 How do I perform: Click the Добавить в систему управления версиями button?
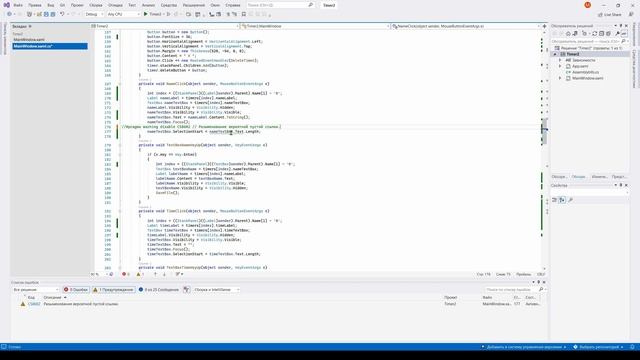(524, 347)
